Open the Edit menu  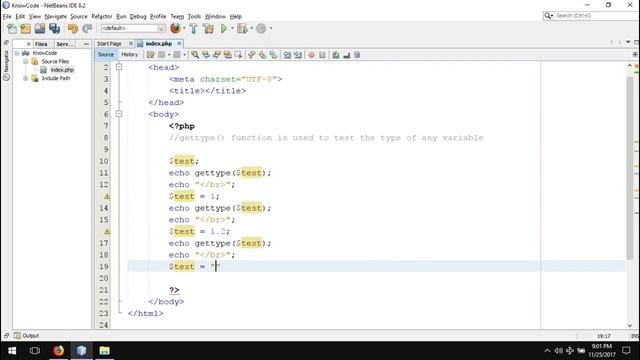(20, 16)
